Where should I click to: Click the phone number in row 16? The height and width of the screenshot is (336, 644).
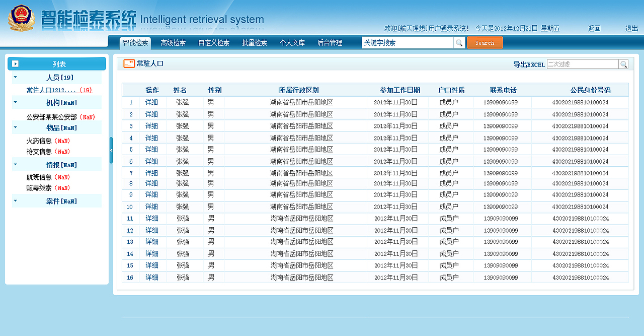click(x=501, y=277)
